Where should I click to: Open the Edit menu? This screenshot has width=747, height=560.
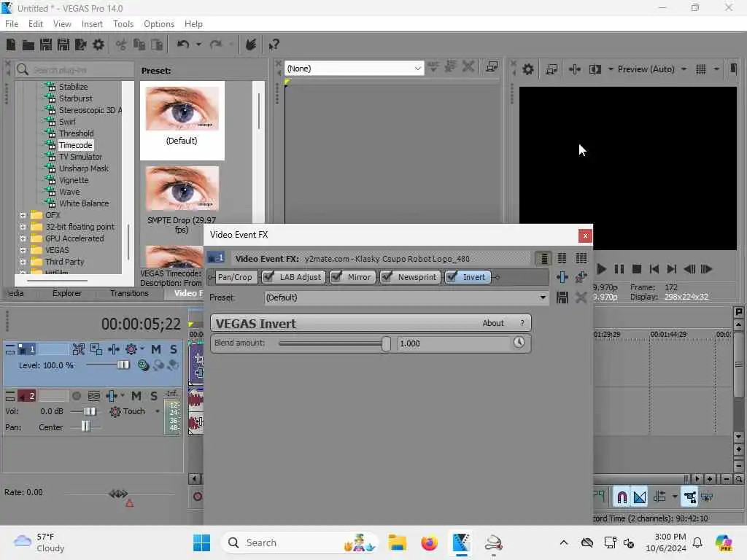[35, 24]
